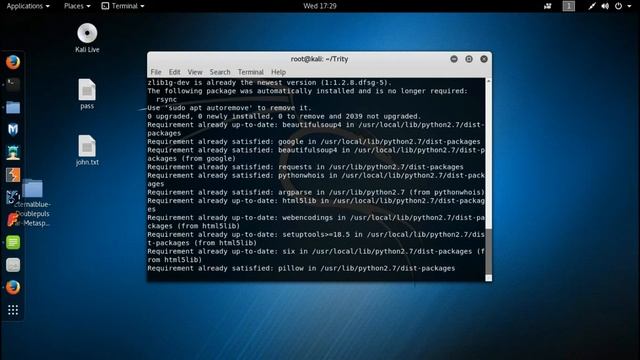Click the grey application icon in dock
The image size is (640, 360).
[x=13, y=265]
